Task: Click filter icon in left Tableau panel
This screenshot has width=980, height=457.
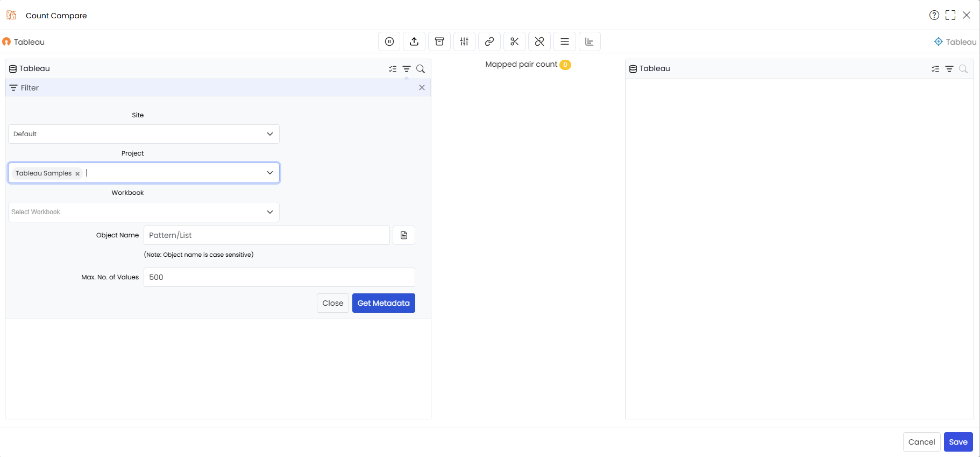Action: pos(407,69)
